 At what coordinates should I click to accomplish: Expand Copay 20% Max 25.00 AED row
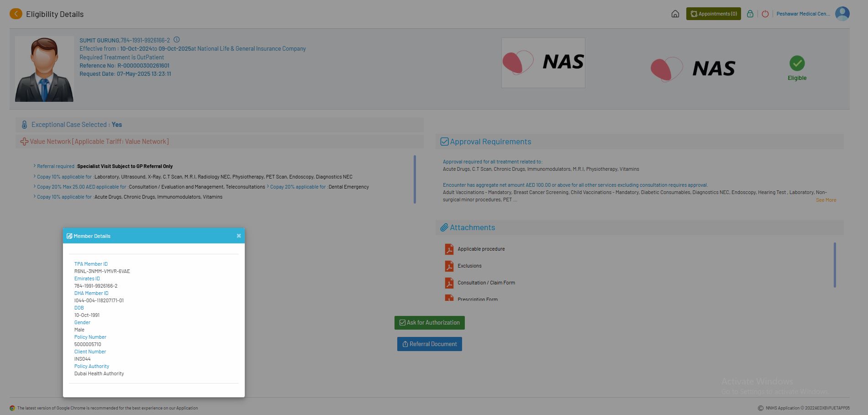tap(149, 187)
